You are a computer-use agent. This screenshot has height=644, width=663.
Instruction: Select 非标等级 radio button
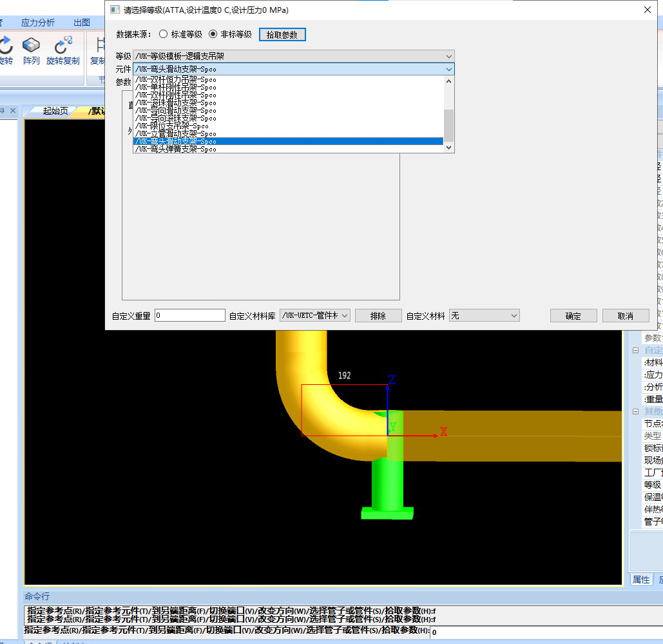pos(213,34)
